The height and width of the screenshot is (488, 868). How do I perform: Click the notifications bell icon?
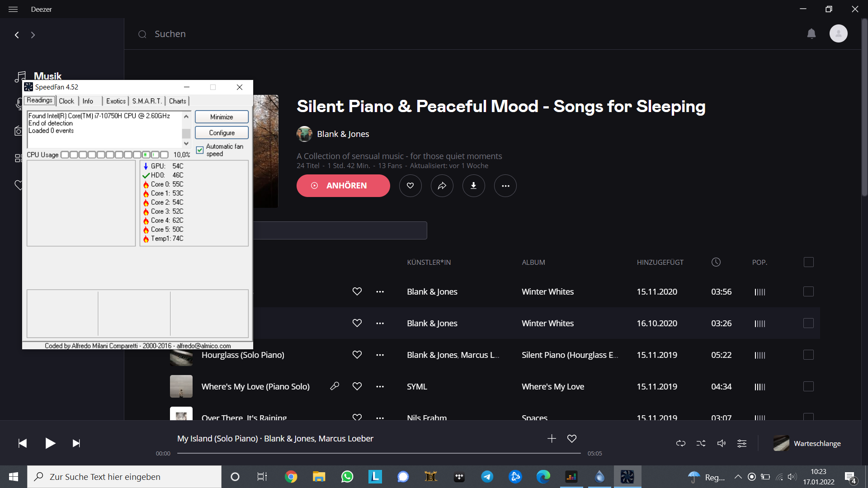811,34
